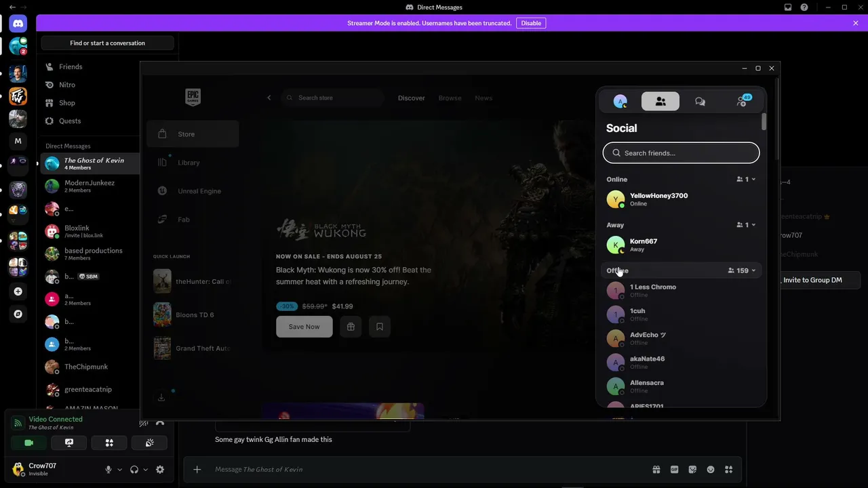Open the ModernJunkeez group DM
The width and height of the screenshot is (868, 488).
(x=90, y=186)
